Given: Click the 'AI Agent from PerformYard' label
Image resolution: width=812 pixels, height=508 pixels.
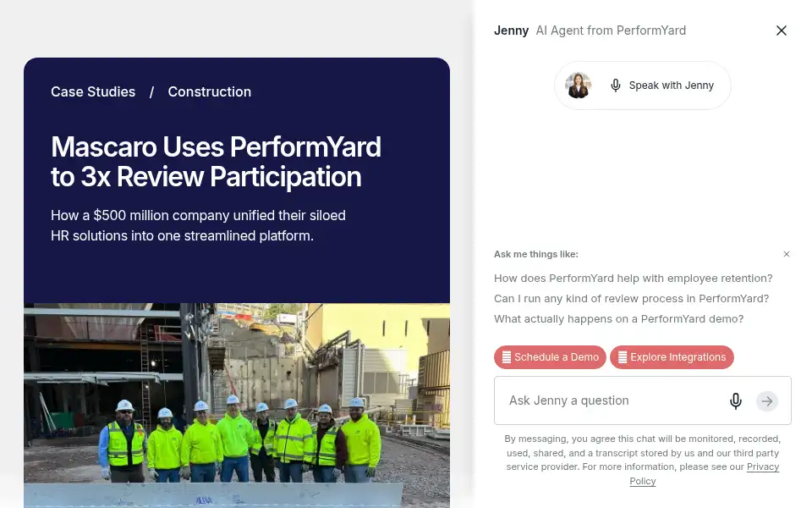Looking at the screenshot, I should (611, 30).
